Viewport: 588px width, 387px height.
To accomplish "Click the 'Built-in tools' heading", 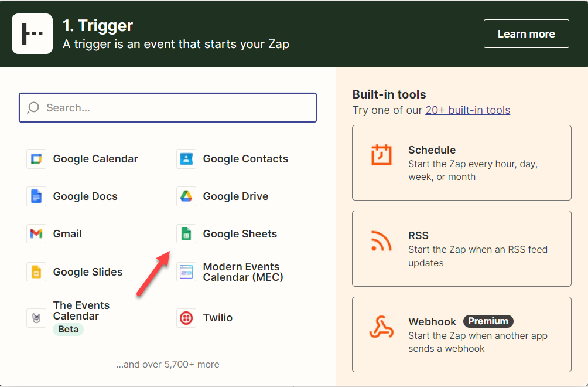I will [389, 94].
